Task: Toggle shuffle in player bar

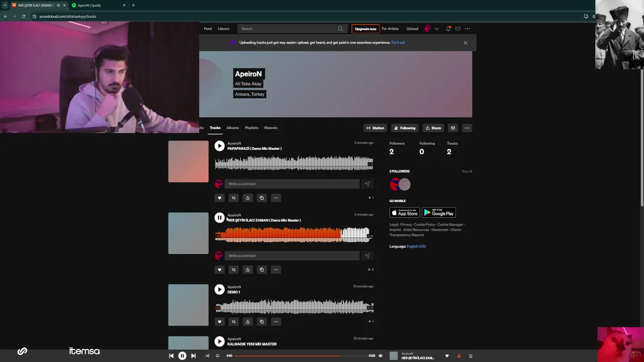Action: tap(207, 356)
